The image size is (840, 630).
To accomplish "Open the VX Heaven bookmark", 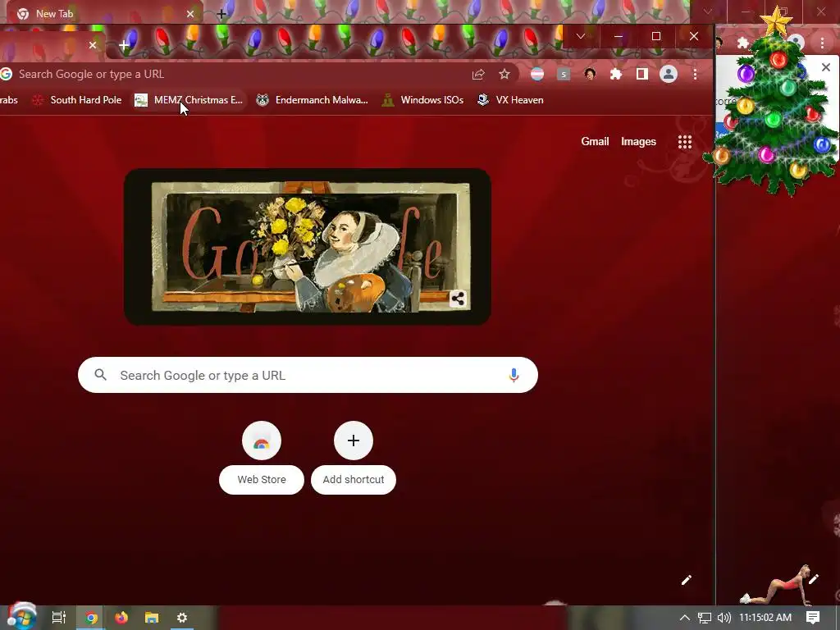I will click(510, 100).
